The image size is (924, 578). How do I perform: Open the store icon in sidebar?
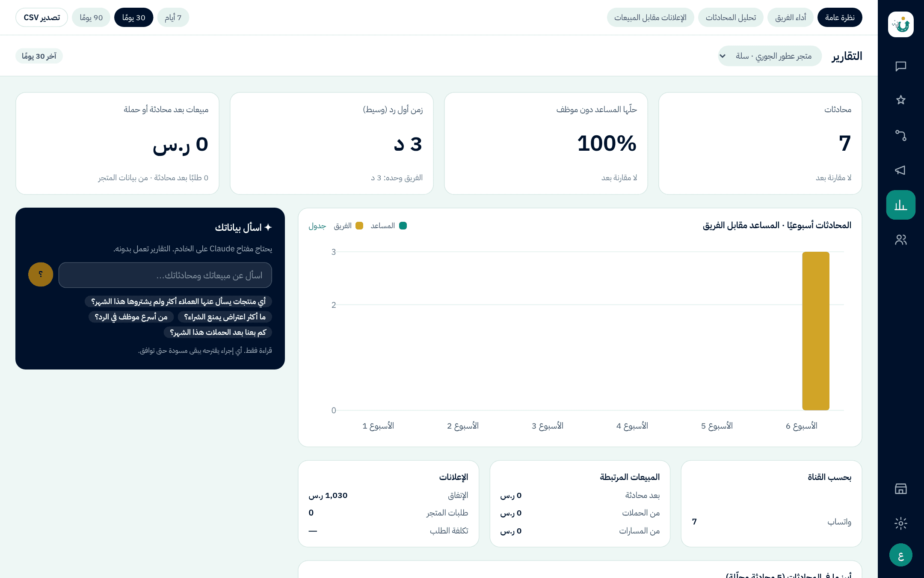900,489
